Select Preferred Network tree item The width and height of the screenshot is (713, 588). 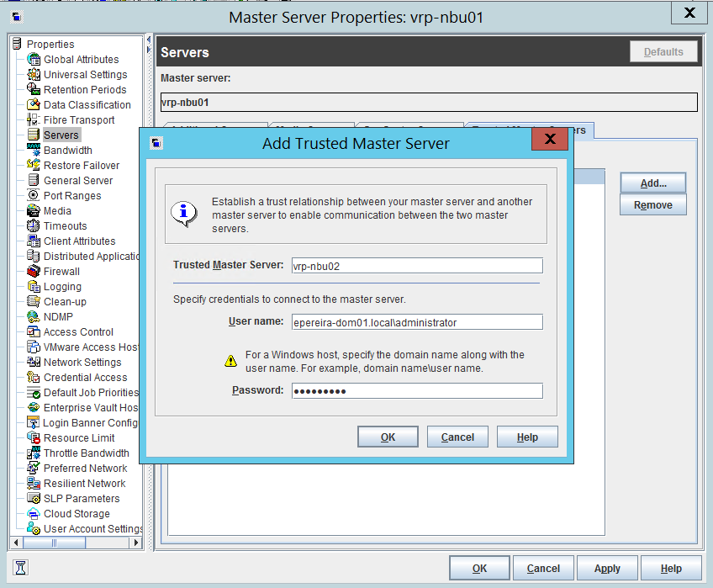pos(77,468)
